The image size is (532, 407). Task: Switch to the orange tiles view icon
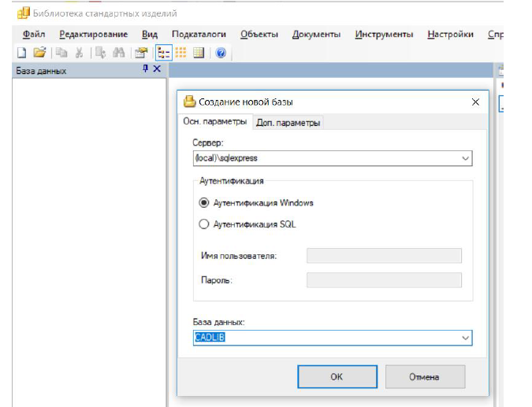click(180, 53)
